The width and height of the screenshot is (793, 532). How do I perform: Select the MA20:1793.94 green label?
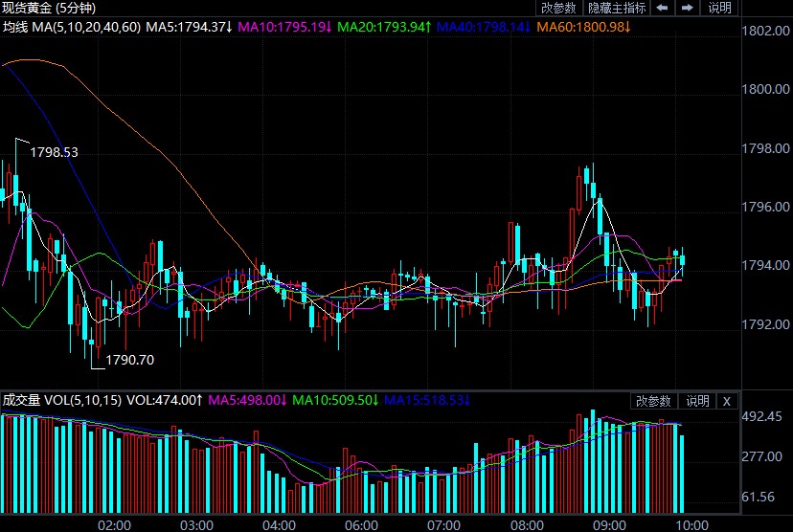point(384,27)
